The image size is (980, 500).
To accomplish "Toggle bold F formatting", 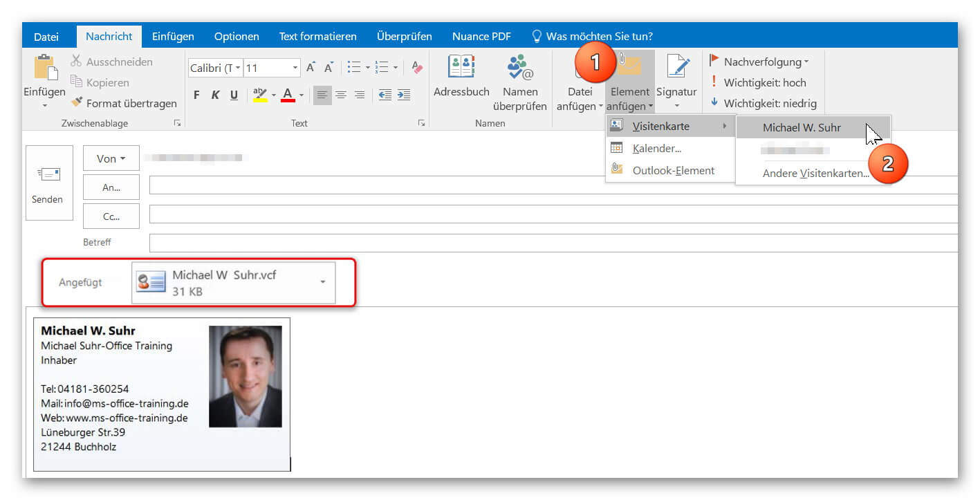I will click(196, 95).
